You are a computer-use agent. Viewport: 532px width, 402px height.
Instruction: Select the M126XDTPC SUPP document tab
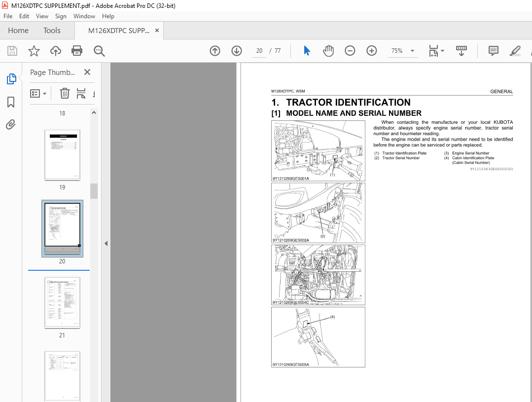tap(119, 31)
